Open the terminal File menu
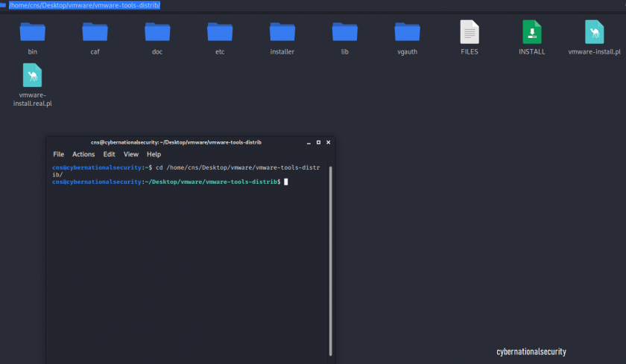Viewport: 626px width, 364px height. 58,154
